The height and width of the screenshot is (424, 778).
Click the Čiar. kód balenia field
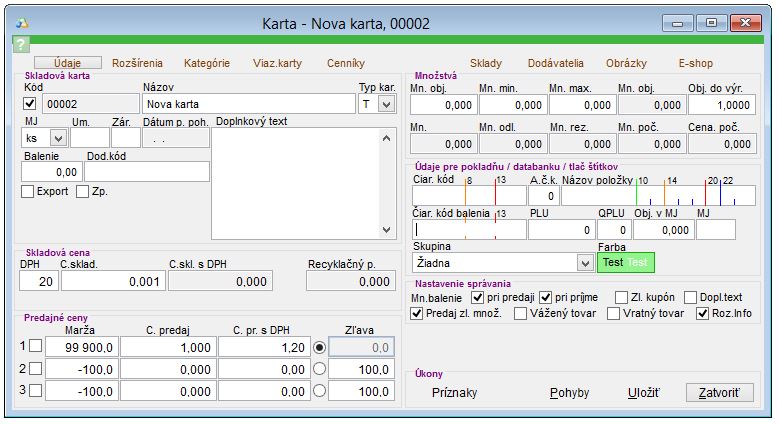pos(469,230)
